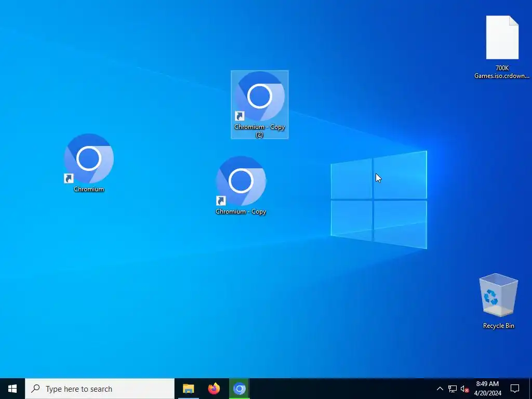532x399 pixels.
Task: Switch to Chromium on the taskbar
Action: pyautogui.click(x=239, y=389)
